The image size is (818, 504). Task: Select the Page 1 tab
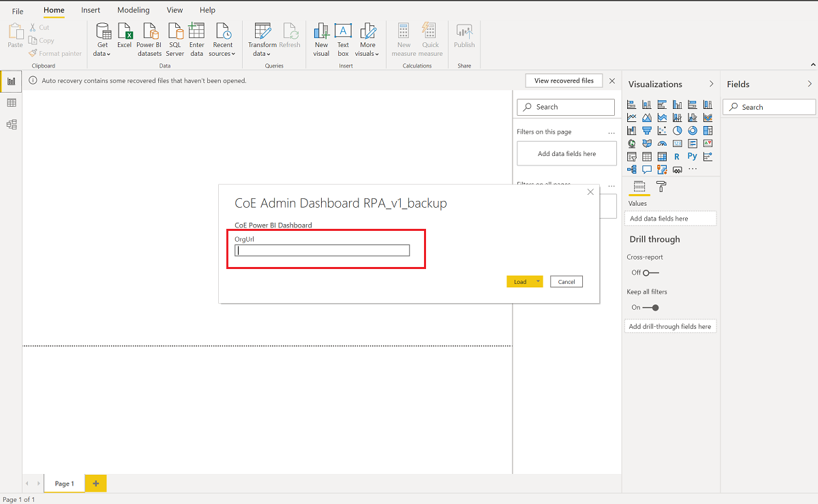(x=64, y=484)
